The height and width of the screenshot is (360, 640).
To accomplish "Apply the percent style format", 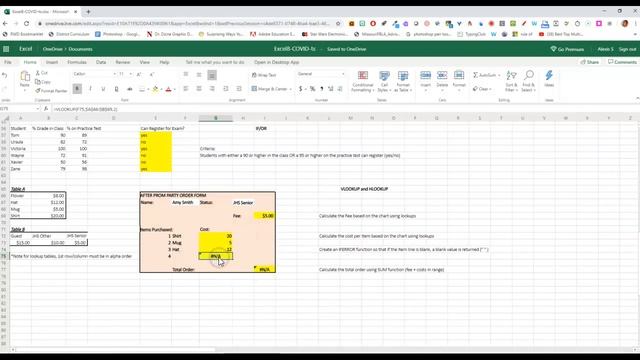I will tap(312, 89).
